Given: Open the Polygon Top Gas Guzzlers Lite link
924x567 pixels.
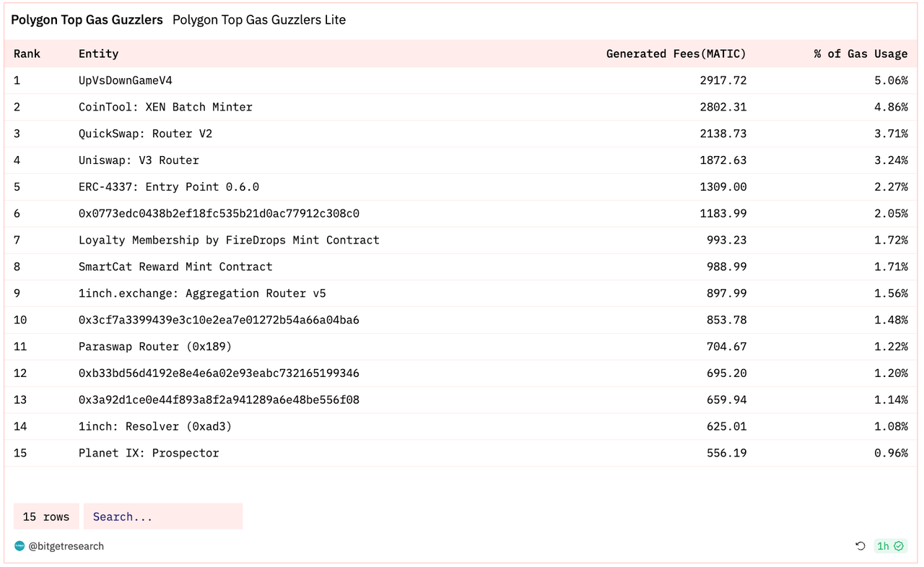Looking at the screenshot, I should point(259,20).
